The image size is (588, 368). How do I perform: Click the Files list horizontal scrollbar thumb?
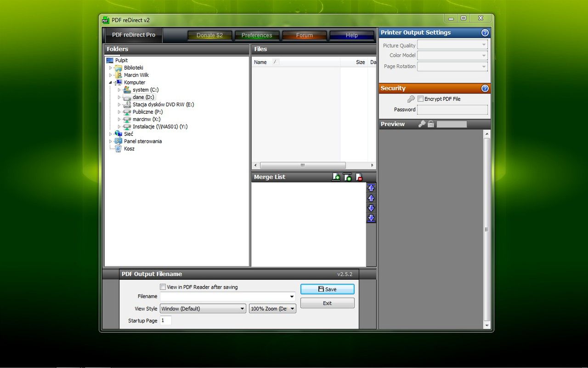point(303,165)
